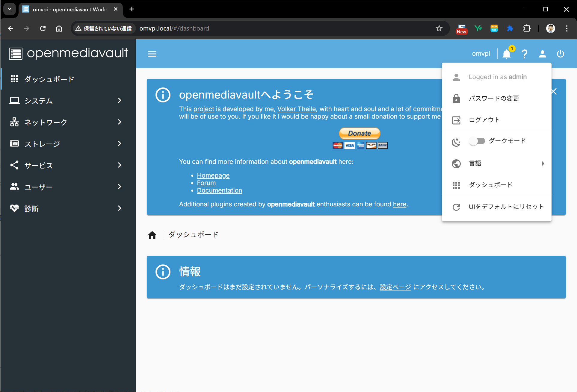The width and height of the screenshot is (577, 392).
Task: Open the Volker Theile link
Action: [297, 109]
